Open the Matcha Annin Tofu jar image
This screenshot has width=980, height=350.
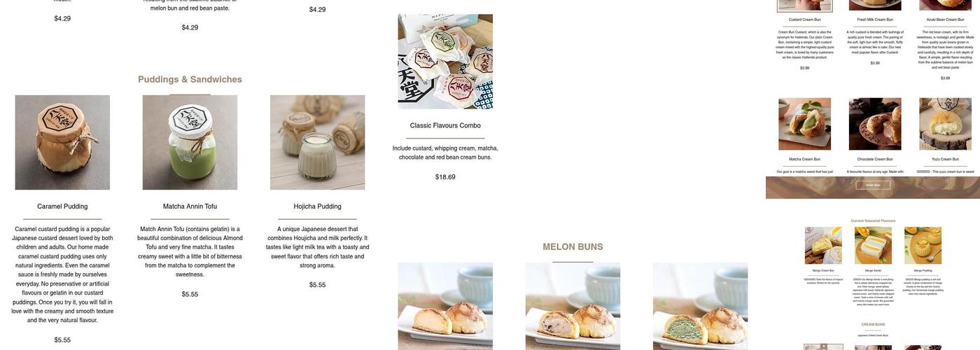pos(190,143)
